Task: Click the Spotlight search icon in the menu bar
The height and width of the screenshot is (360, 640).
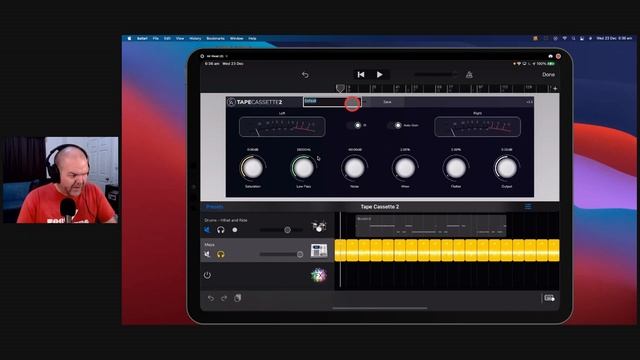Action: (x=573, y=38)
